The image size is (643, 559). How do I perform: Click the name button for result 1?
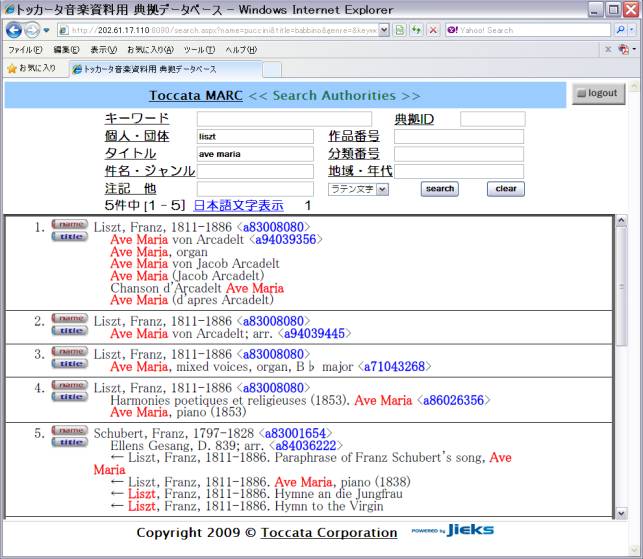point(70,224)
